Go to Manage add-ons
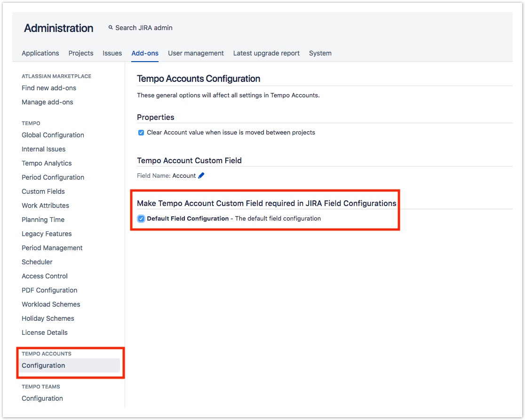 click(48, 102)
